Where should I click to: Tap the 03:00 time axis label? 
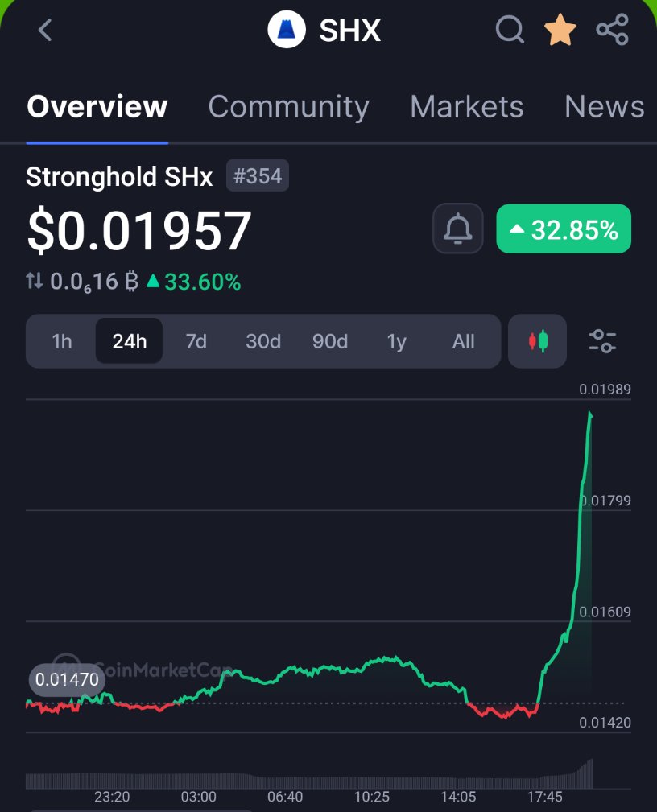(198, 797)
